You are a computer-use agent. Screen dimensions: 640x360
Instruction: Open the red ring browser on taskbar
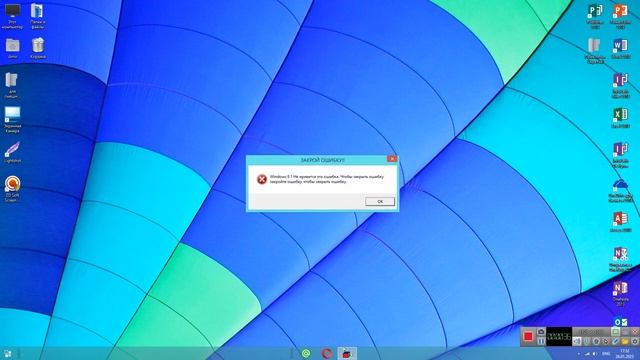click(x=326, y=353)
